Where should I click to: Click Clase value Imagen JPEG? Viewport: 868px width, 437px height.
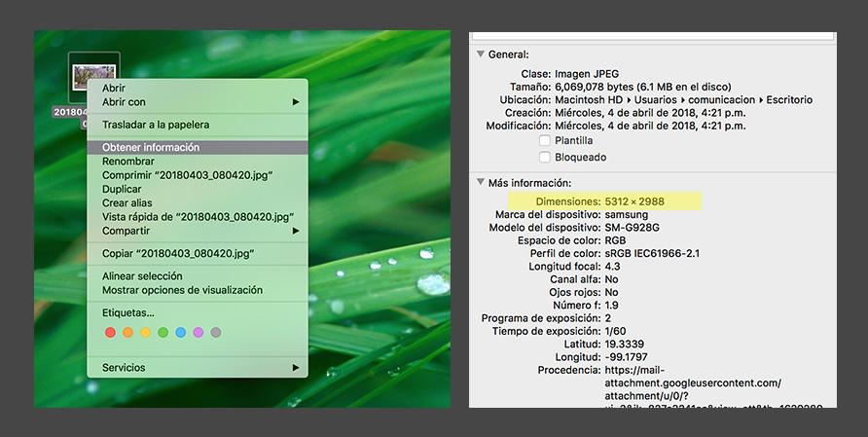pos(587,74)
